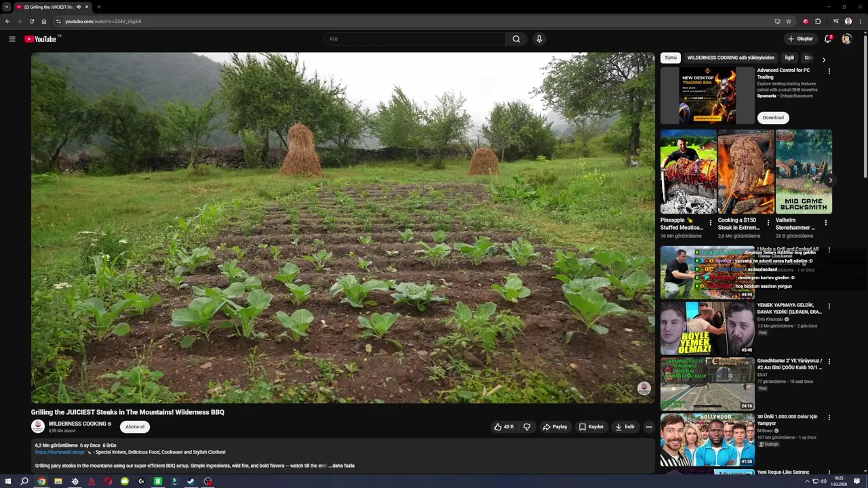
Task: Open the notifications bell
Action: coord(828,39)
